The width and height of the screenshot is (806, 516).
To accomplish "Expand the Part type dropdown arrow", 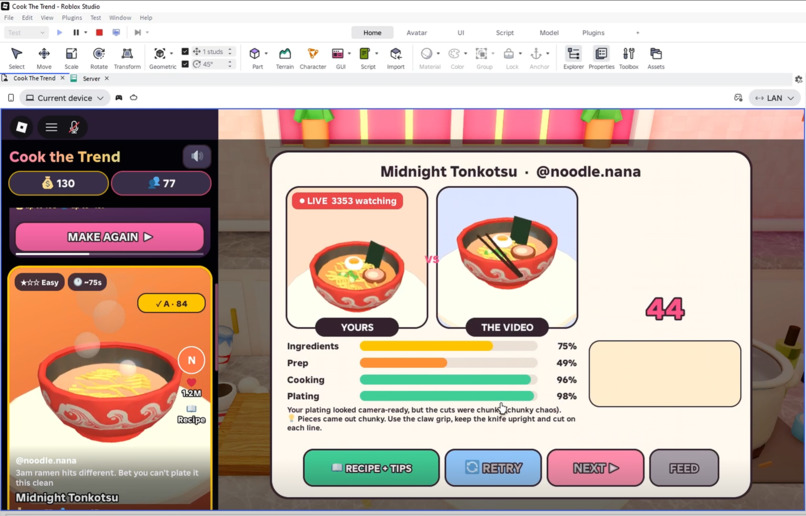I will coord(266,53).
